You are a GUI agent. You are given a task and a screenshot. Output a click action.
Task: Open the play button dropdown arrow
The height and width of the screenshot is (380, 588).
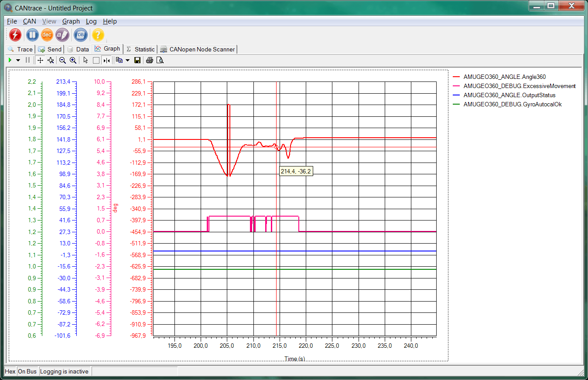click(x=18, y=60)
